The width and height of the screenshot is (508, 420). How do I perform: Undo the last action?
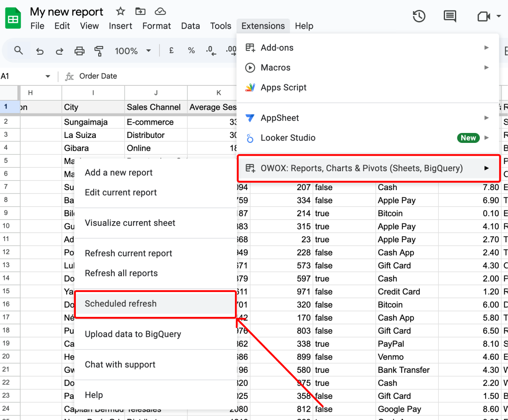click(x=40, y=51)
